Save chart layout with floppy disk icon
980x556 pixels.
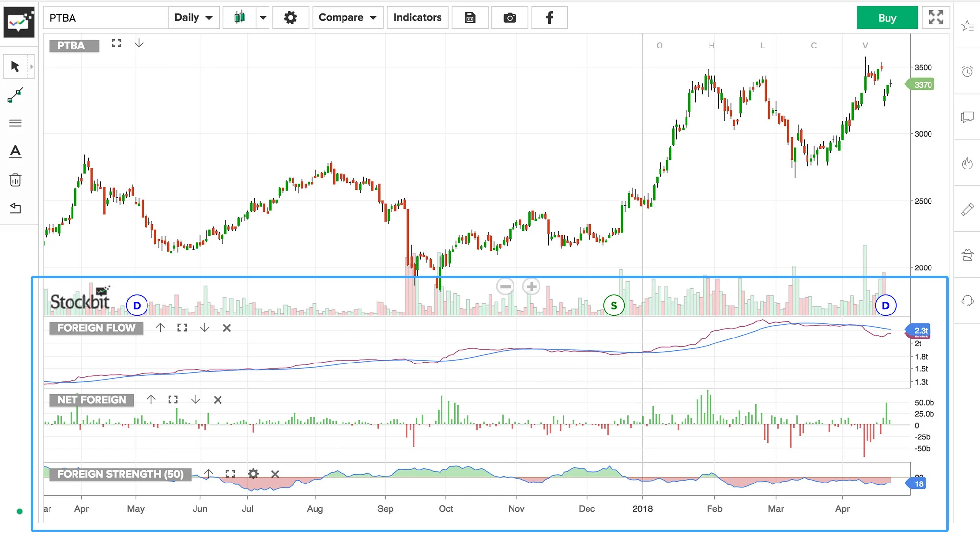click(x=469, y=18)
